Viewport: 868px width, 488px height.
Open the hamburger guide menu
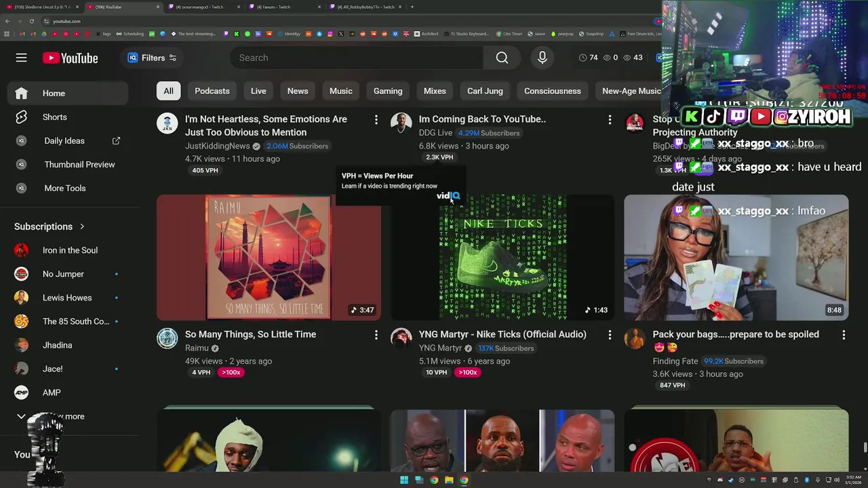(22, 58)
